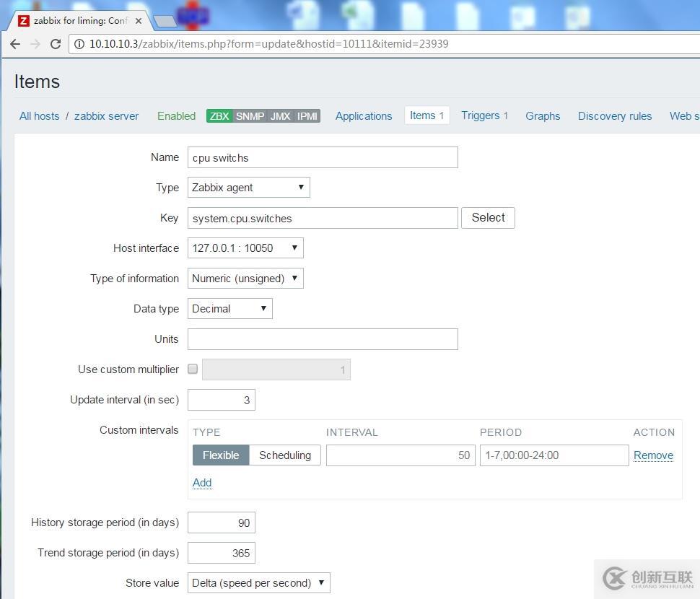This screenshot has height=599, width=700.
Task: Click the IPMI availability badge
Action: [x=307, y=116]
